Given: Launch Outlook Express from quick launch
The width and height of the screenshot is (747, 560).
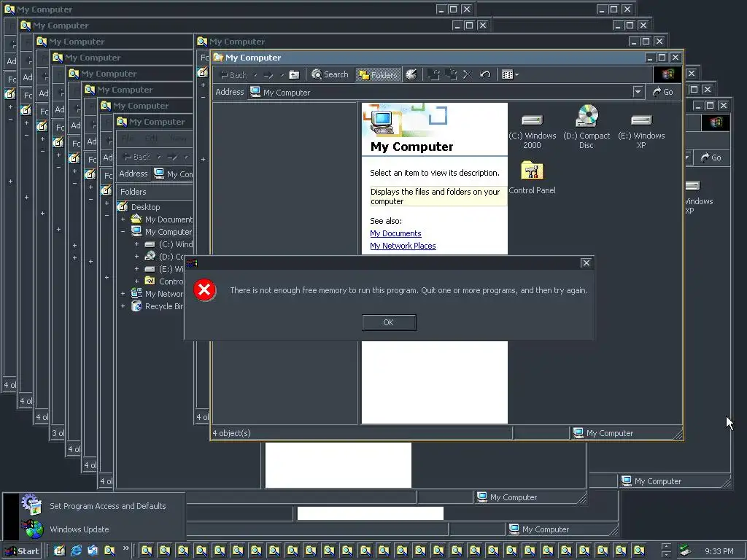Looking at the screenshot, I should (93, 551).
